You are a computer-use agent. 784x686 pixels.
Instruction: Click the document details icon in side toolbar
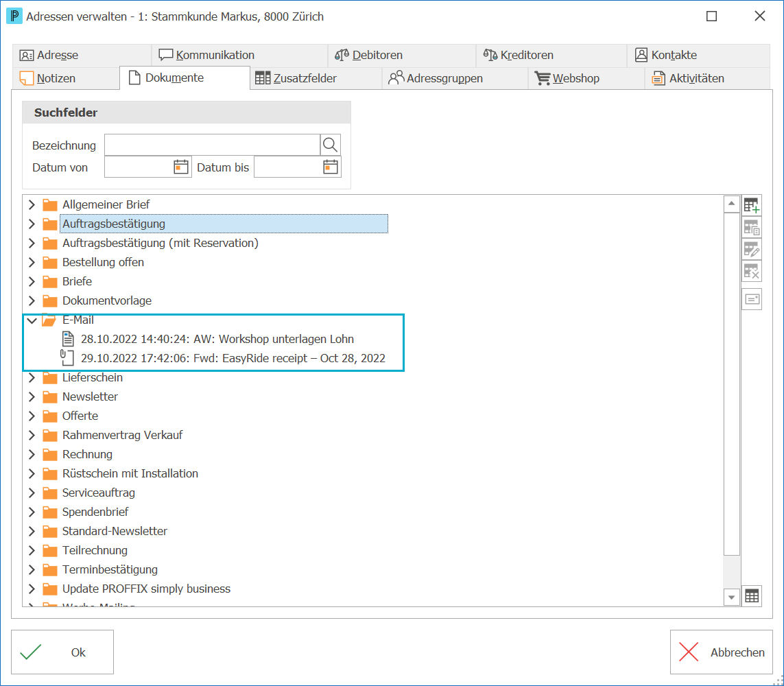tap(751, 299)
